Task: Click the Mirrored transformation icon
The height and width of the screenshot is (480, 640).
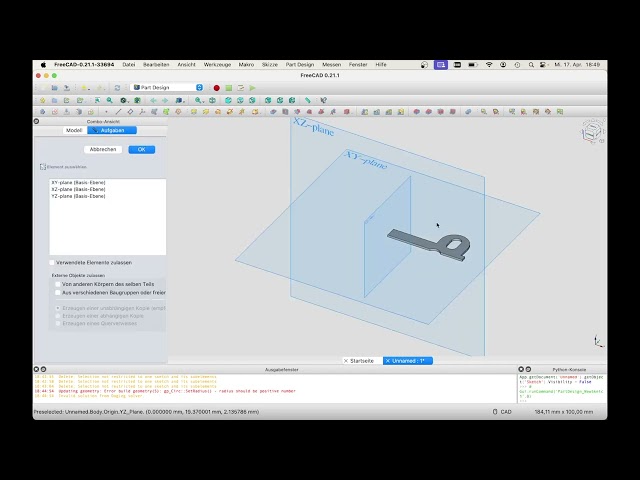Action: pyautogui.click(x=364, y=111)
